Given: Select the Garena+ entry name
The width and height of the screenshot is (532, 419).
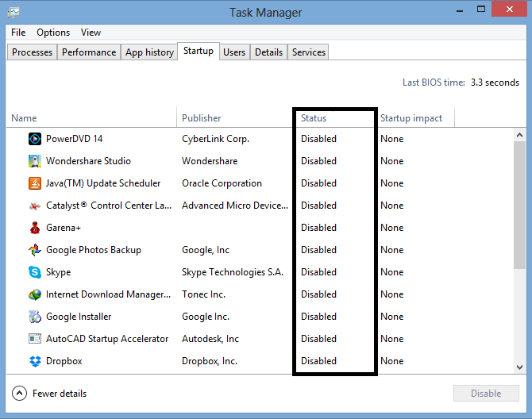Looking at the screenshot, I should 64,228.
